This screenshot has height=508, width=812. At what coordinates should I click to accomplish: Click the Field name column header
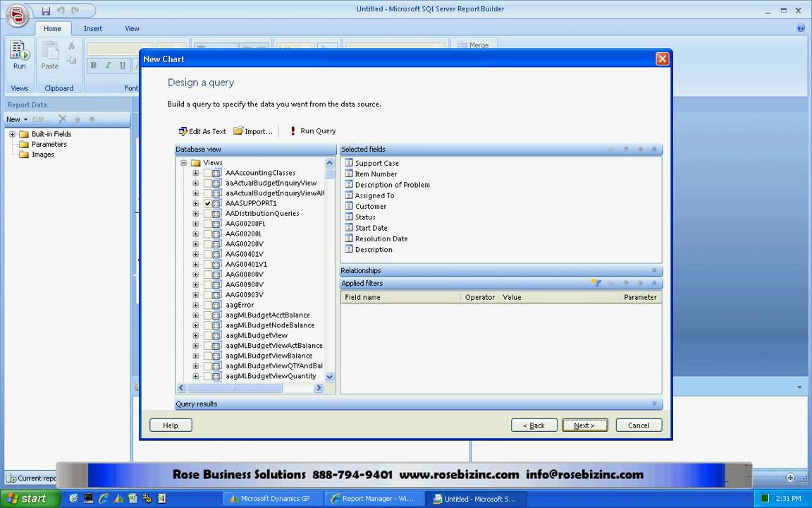click(400, 297)
